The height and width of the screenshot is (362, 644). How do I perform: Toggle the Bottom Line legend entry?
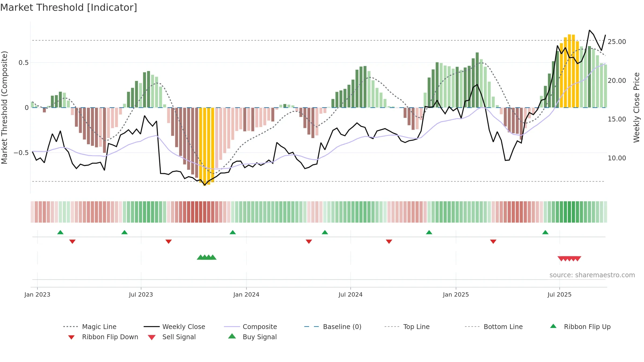pyautogui.click(x=494, y=327)
